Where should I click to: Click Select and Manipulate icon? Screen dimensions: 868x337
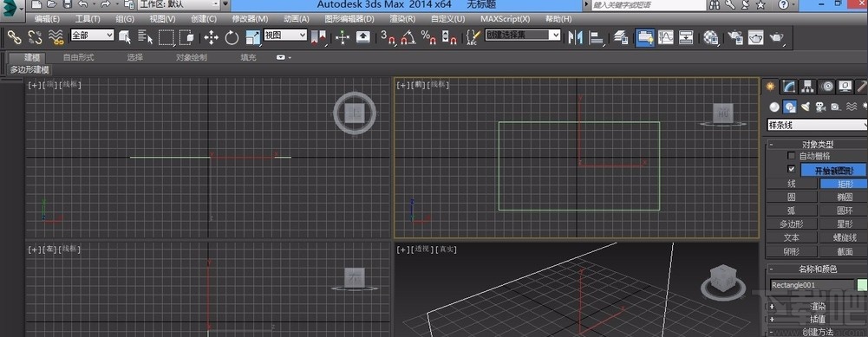(x=343, y=37)
